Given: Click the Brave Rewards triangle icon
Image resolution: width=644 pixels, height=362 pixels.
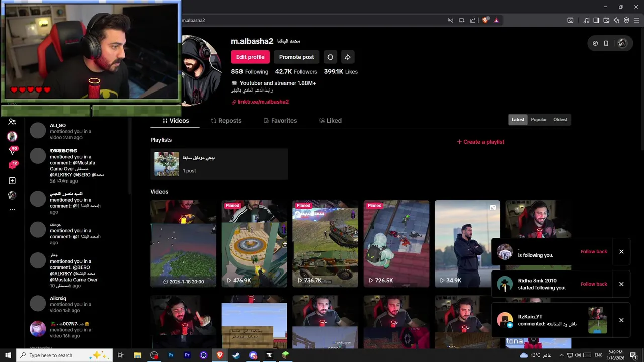Looking at the screenshot, I should (x=496, y=20).
